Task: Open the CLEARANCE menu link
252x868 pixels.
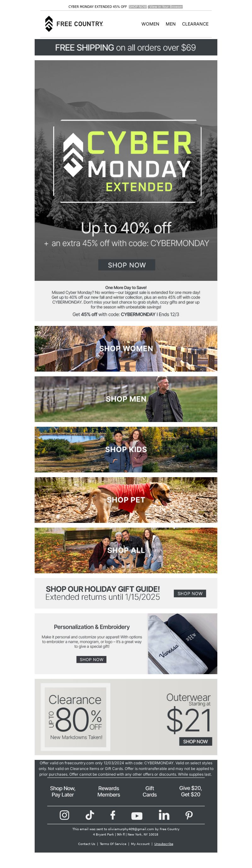Action: point(195,24)
